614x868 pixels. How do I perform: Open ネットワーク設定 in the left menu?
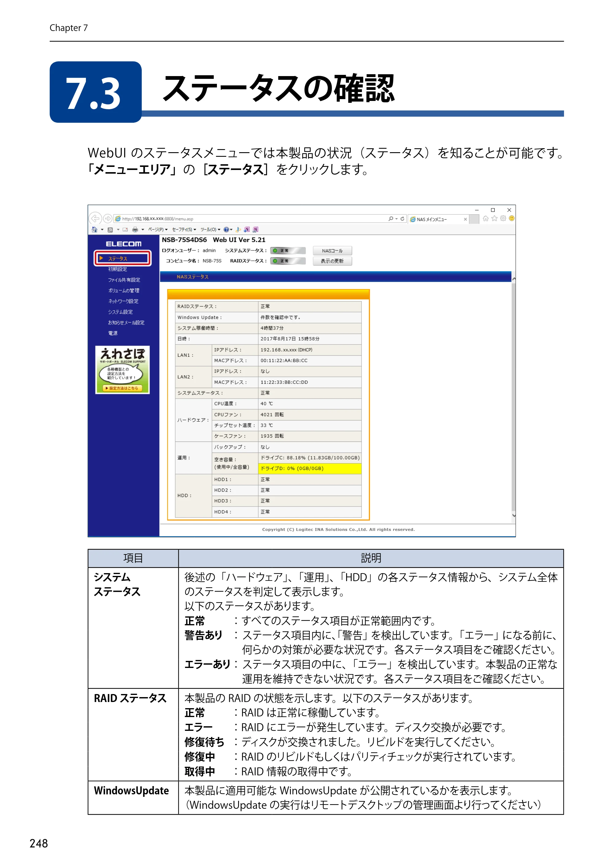(123, 301)
